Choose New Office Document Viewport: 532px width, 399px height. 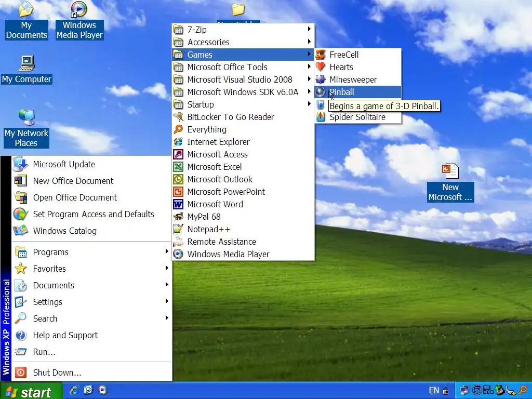pyautogui.click(x=91, y=181)
